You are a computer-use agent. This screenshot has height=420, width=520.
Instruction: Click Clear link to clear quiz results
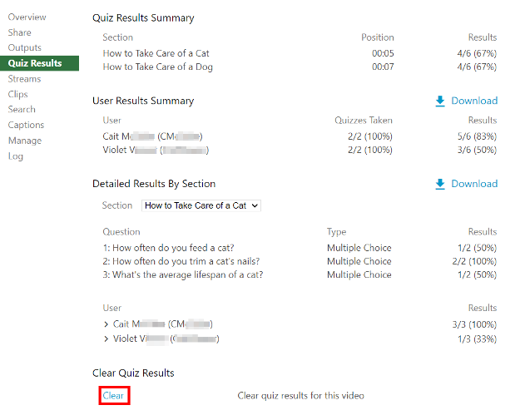pos(113,396)
